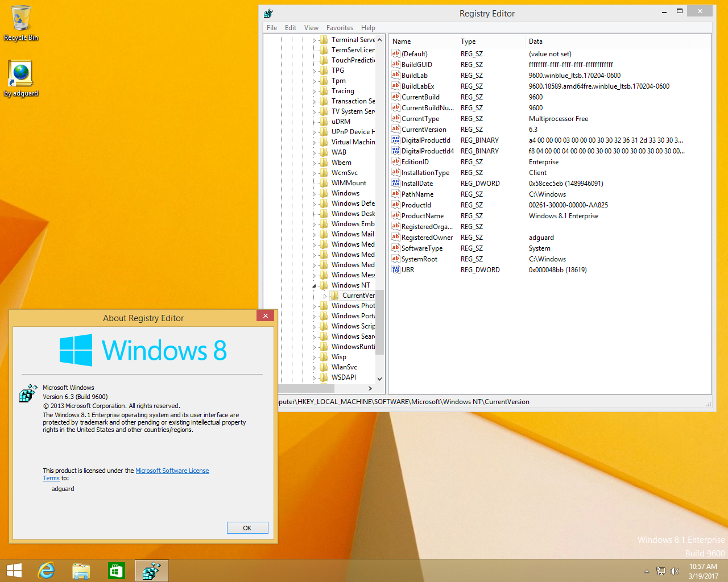
Task: Click the TPG folder icon in tree
Action: tap(324, 70)
